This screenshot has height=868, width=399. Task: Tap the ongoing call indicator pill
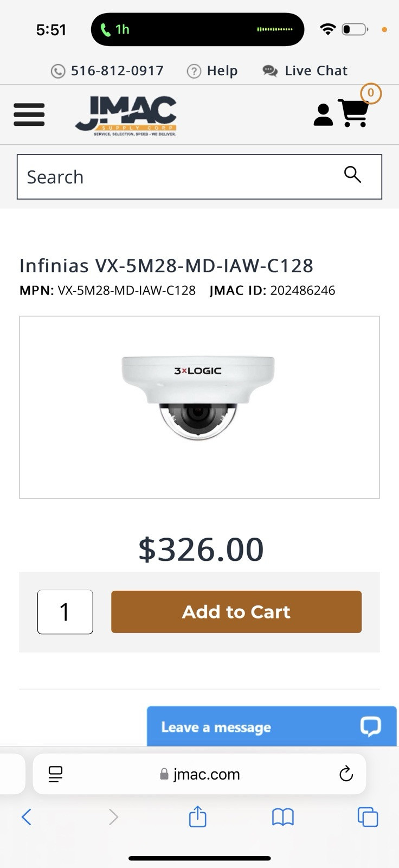point(197,29)
